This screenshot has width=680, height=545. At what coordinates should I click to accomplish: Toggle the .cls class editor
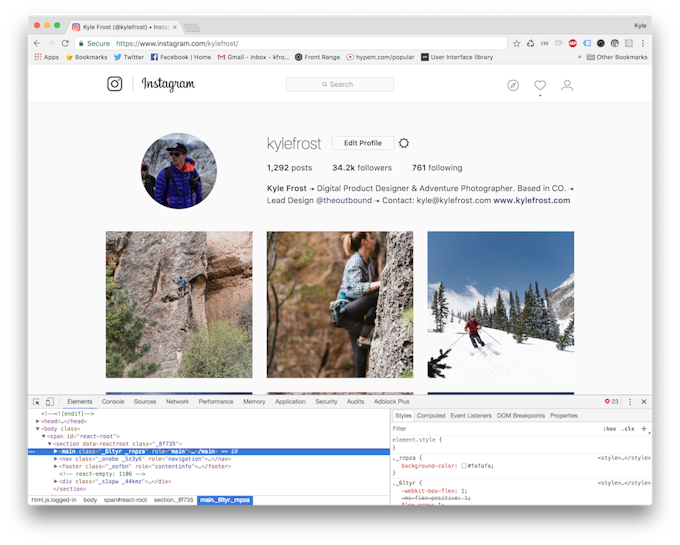pyautogui.click(x=628, y=428)
